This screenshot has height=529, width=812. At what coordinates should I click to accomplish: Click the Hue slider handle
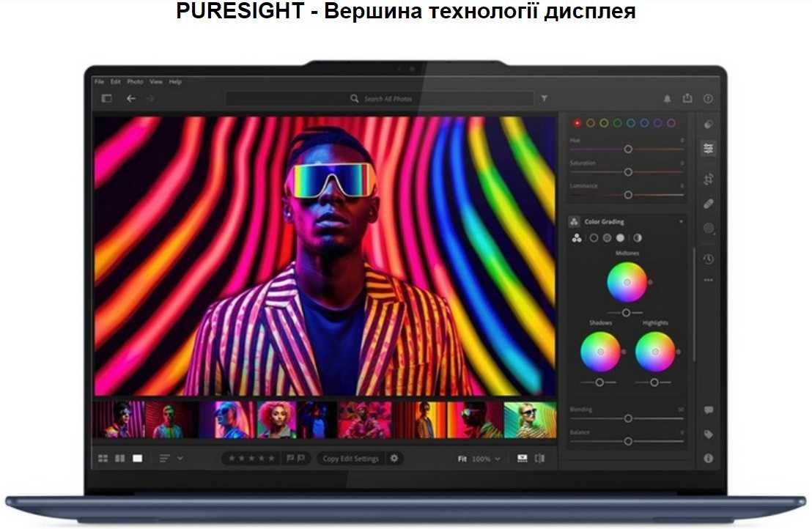[627, 149]
